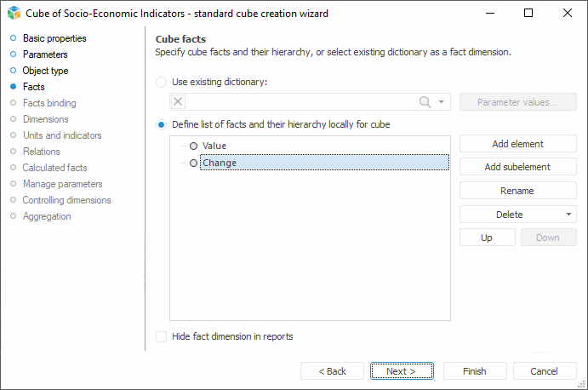588x390 pixels.
Task: Click the Basic properties step bullet
Action: 13,38
